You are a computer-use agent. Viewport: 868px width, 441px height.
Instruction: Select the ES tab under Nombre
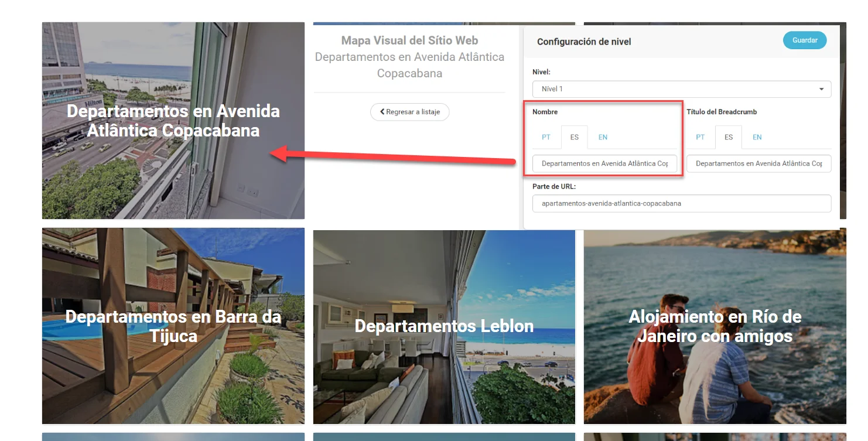574,137
